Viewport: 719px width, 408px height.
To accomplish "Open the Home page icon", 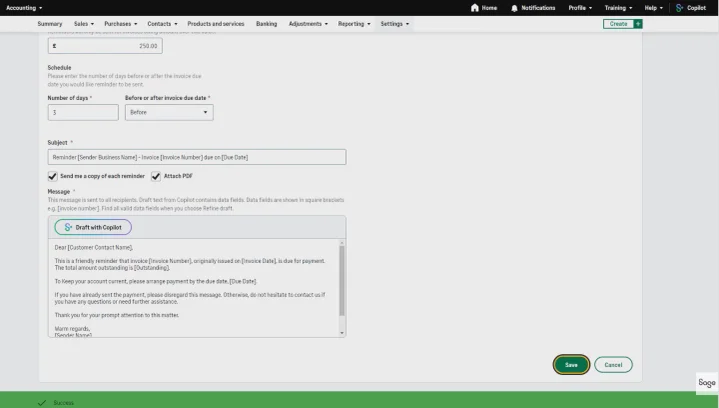I will coord(475,8).
